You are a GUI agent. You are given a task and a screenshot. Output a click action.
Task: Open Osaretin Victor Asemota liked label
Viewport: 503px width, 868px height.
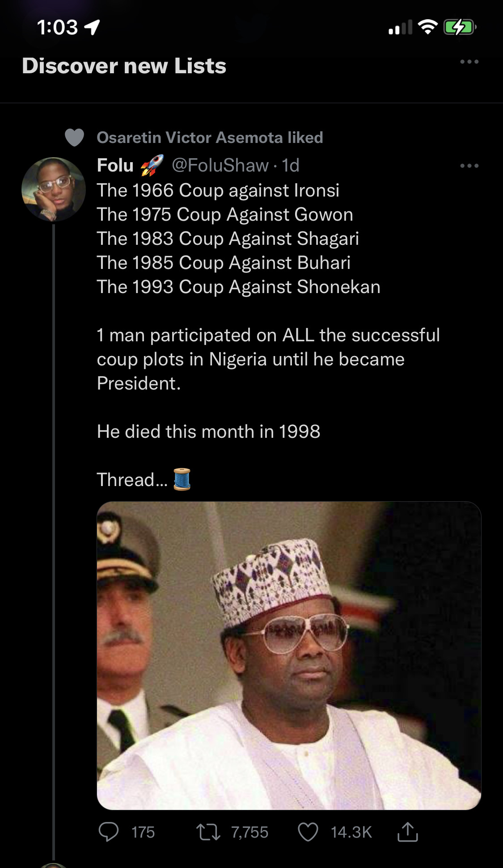coord(210,138)
